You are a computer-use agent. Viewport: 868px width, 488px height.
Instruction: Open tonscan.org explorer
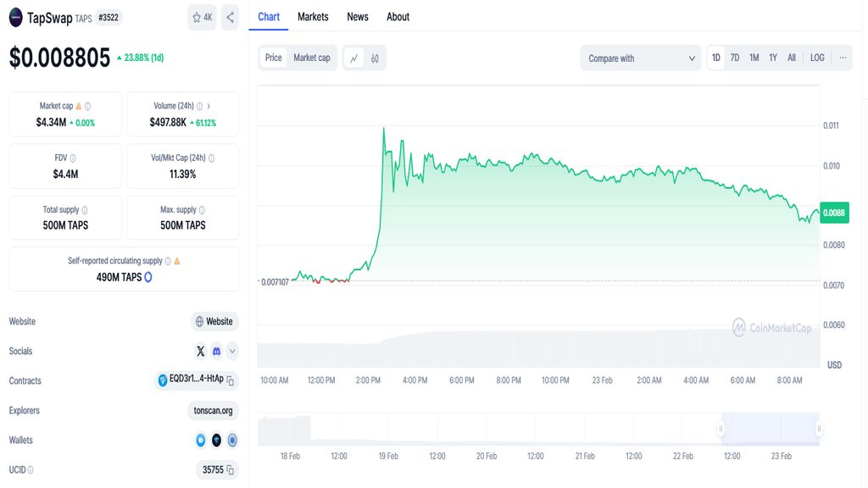(213, 411)
